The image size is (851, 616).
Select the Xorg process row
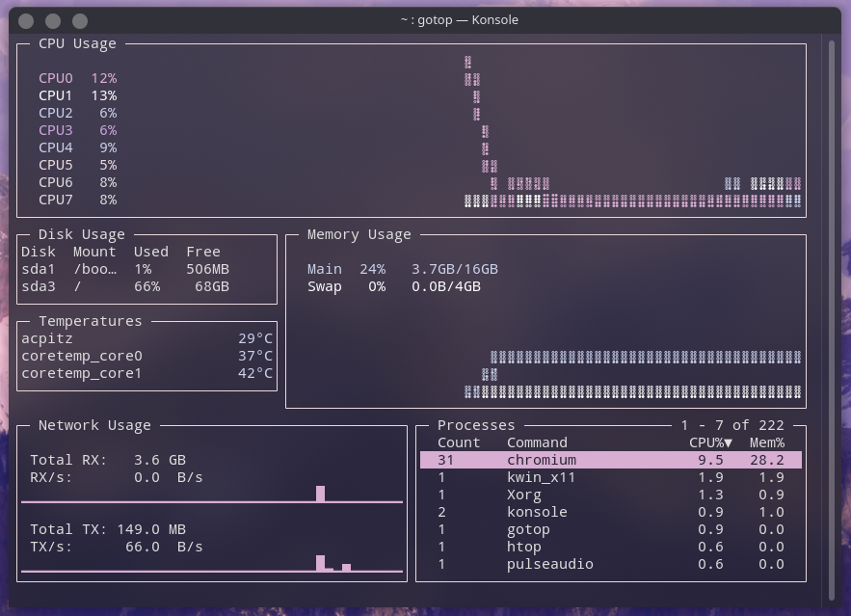pyautogui.click(x=611, y=495)
